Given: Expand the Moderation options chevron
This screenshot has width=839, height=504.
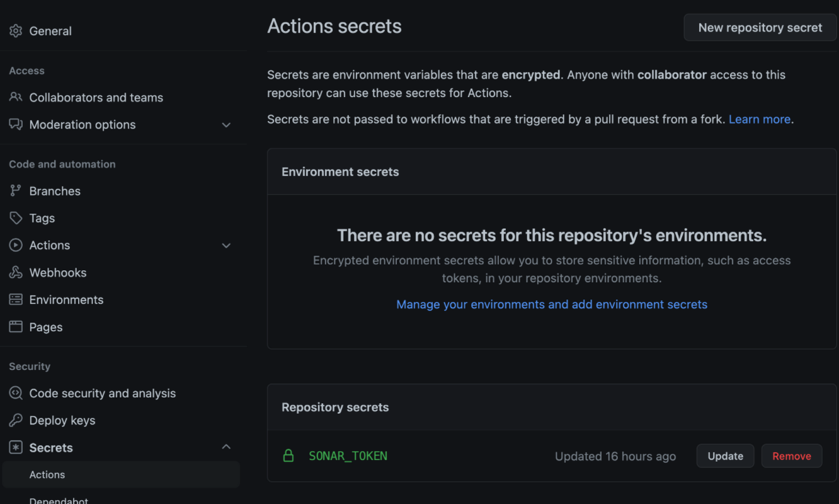Looking at the screenshot, I should coord(226,125).
